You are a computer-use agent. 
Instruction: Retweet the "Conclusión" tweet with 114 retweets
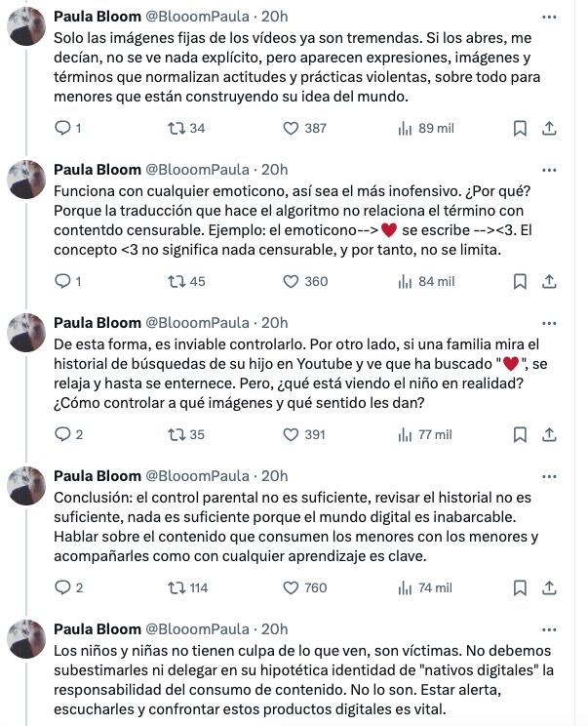[x=176, y=587]
